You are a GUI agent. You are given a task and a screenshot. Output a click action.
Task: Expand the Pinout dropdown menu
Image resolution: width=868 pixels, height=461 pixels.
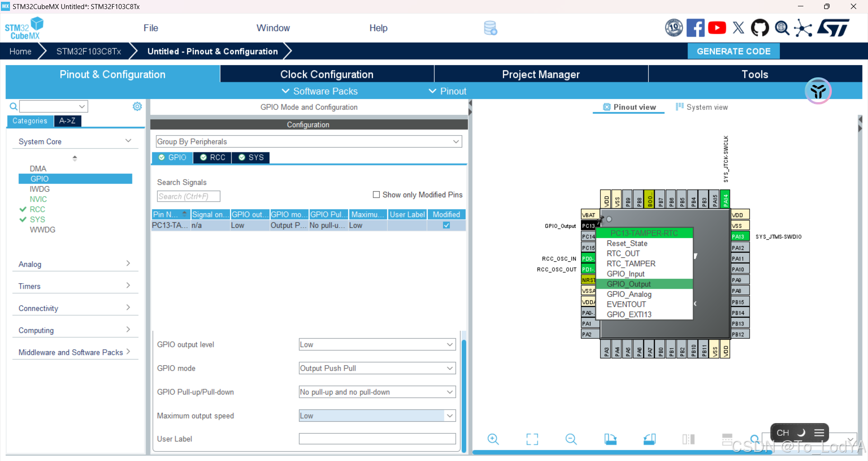click(x=447, y=91)
